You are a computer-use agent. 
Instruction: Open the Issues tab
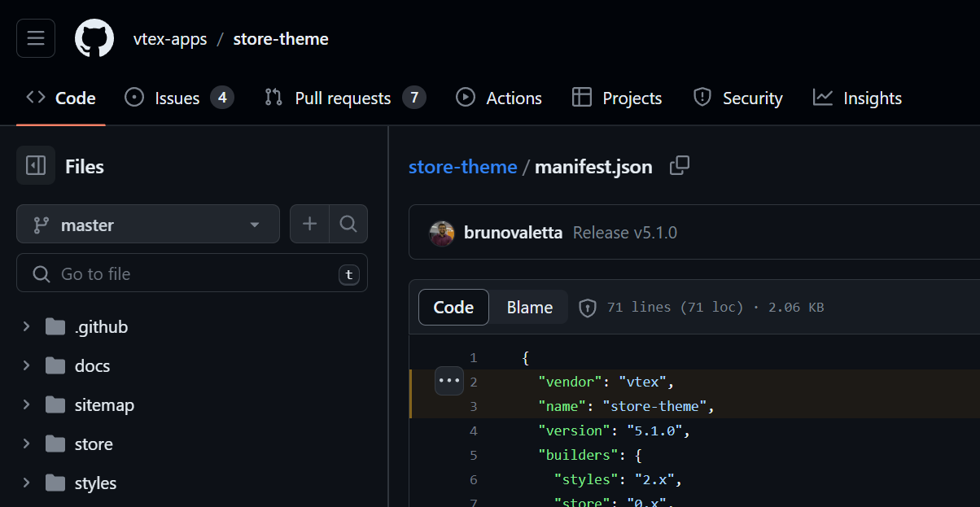coord(178,98)
